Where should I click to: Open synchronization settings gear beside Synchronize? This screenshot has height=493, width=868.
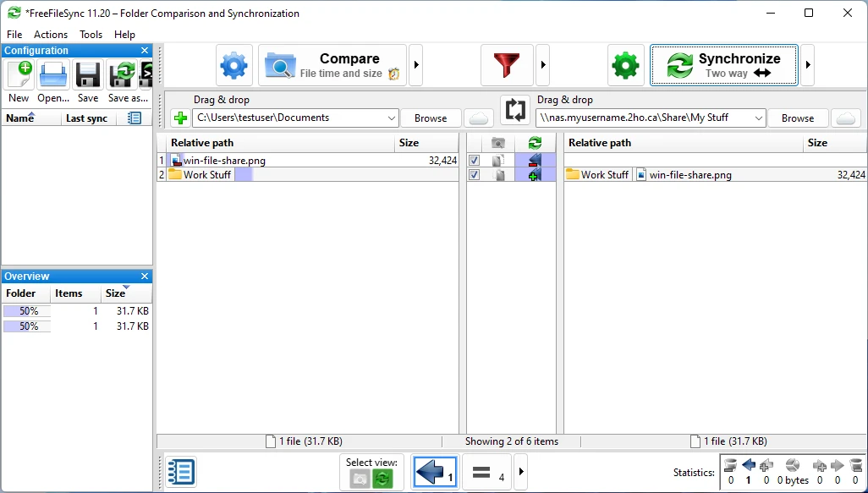625,64
